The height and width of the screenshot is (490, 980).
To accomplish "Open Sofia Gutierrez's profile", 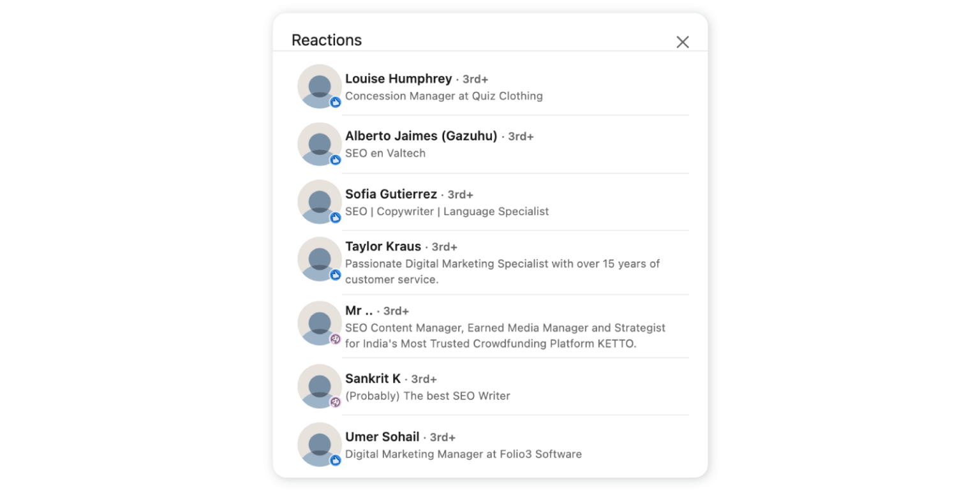I will [390, 194].
